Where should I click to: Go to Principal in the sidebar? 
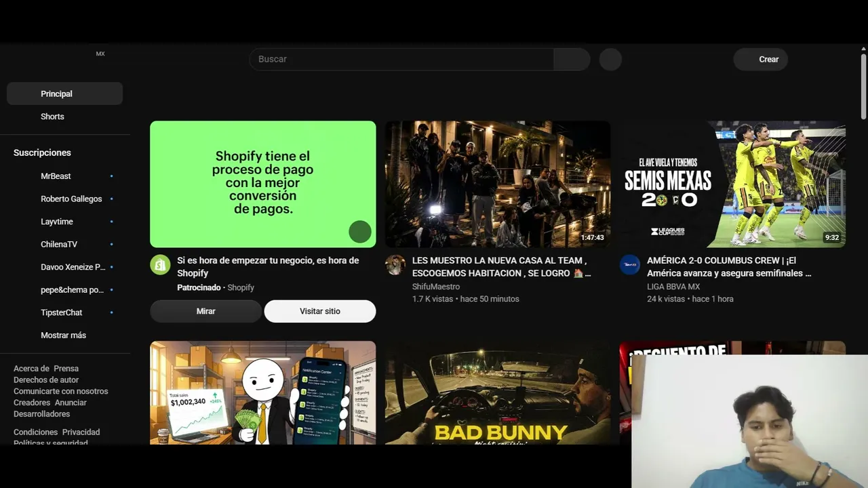[64, 94]
